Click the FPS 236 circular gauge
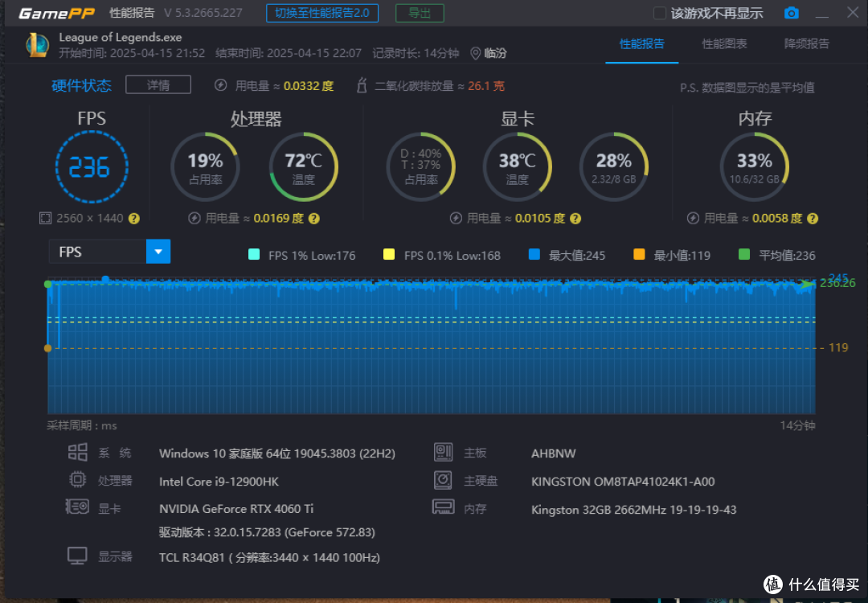This screenshot has width=868, height=603. point(92,166)
